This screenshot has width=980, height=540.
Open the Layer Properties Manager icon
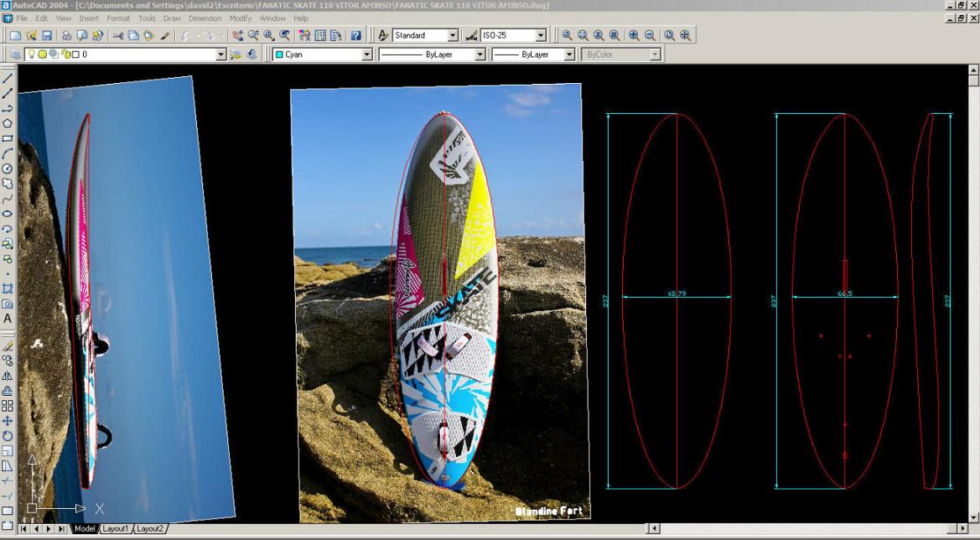coord(16,55)
